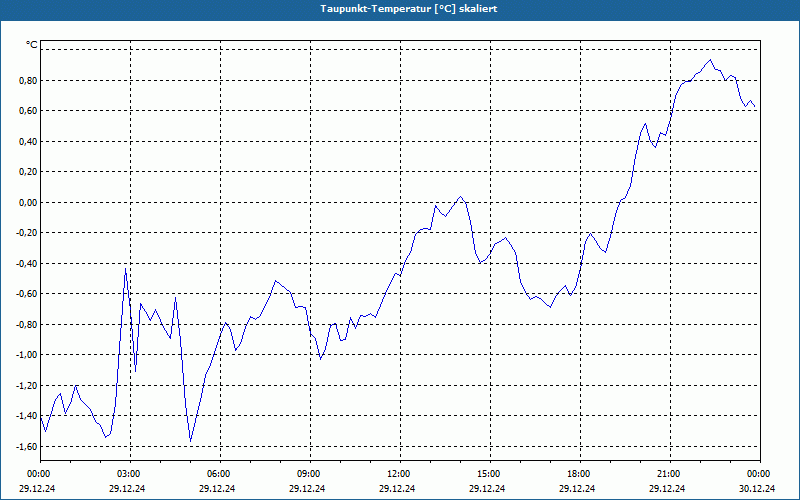Click the positive 0,40 y-axis label
800x500 pixels.
pyautogui.click(x=28, y=141)
